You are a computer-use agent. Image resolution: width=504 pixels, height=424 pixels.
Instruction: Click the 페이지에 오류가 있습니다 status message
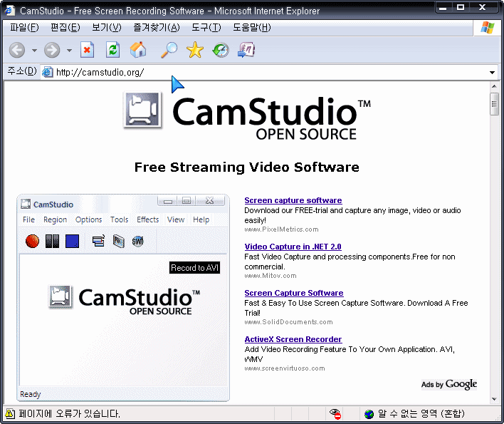tap(69, 414)
